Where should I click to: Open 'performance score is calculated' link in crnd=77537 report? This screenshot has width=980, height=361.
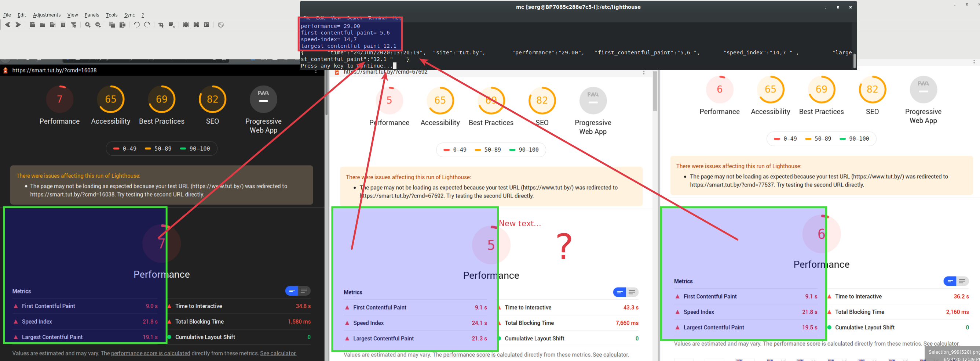[x=813, y=343]
